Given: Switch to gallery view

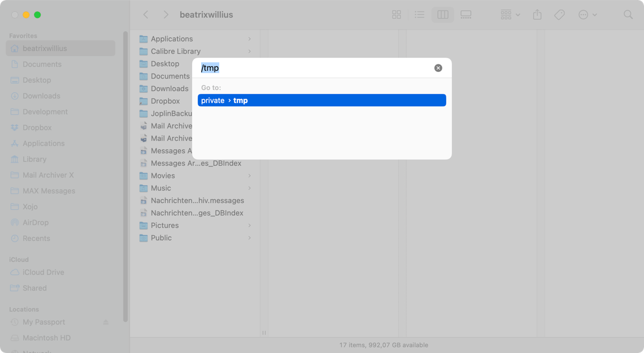Looking at the screenshot, I should pyautogui.click(x=465, y=14).
